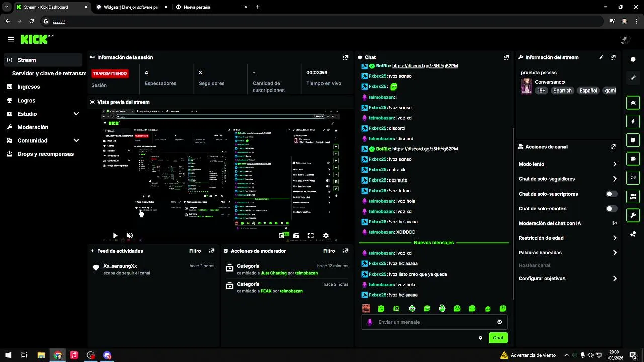Switch to the Nueva pestaña browser tab

coord(211,7)
